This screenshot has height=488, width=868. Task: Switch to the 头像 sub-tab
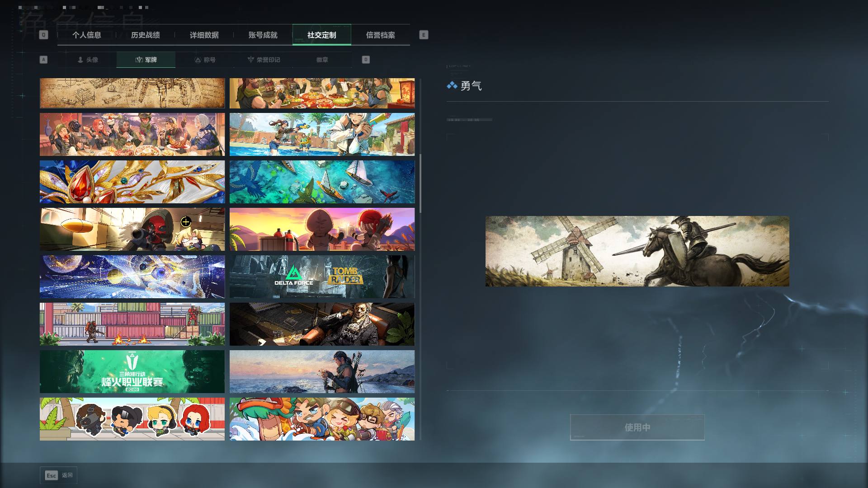click(87, 60)
